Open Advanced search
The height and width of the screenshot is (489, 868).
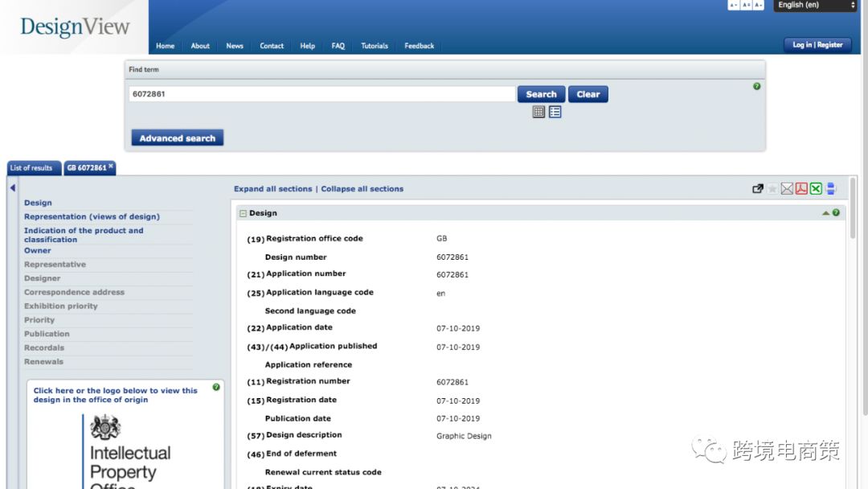[177, 138]
